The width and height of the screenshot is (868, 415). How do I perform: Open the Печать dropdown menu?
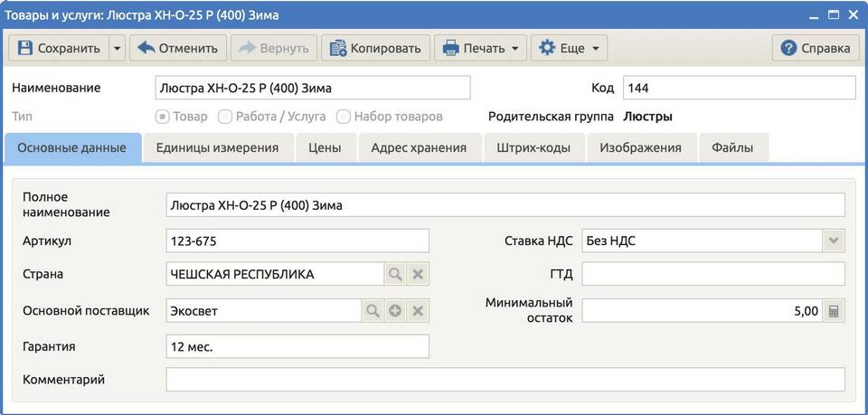point(480,48)
